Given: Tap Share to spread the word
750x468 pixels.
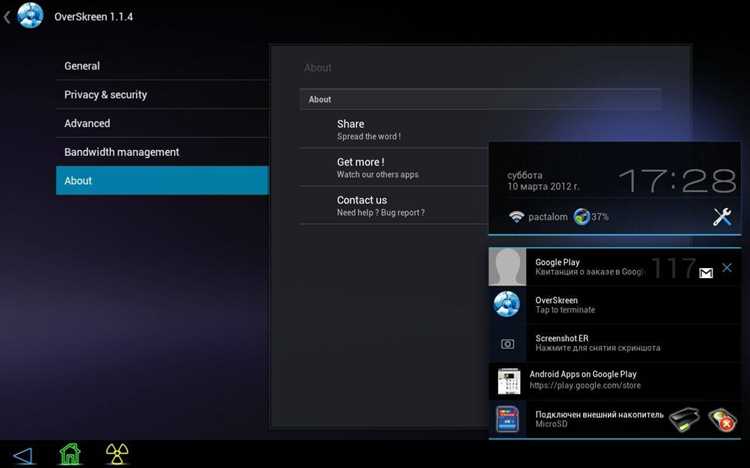Looking at the screenshot, I should coord(395,129).
